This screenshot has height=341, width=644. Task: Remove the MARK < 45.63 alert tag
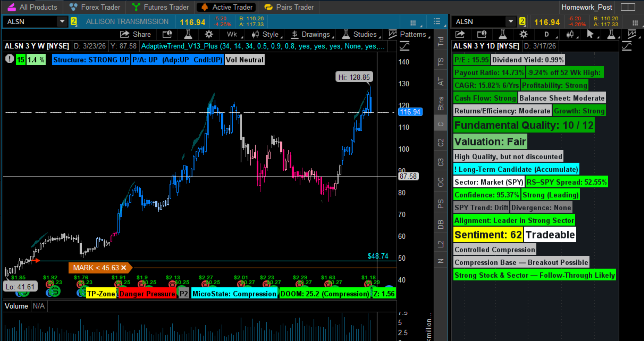124,268
